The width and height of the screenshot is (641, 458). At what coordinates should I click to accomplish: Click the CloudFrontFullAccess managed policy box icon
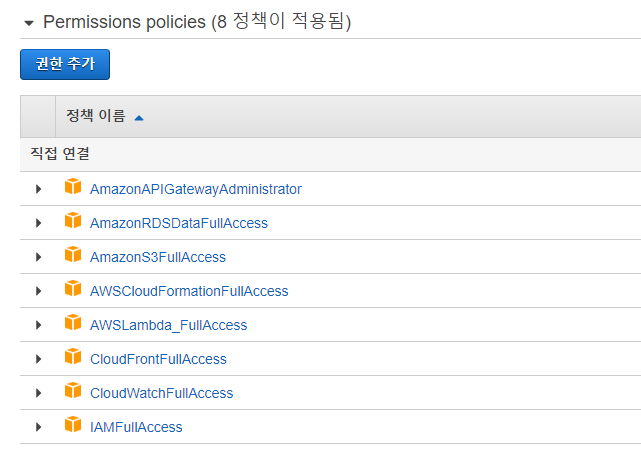coord(73,356)
